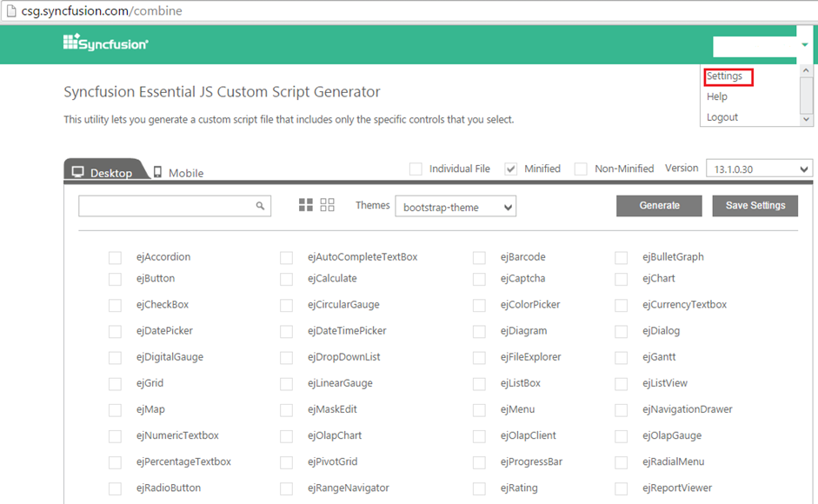Check the ejDialog checkbox
The image size is (818, 504).
click(621, 331)
